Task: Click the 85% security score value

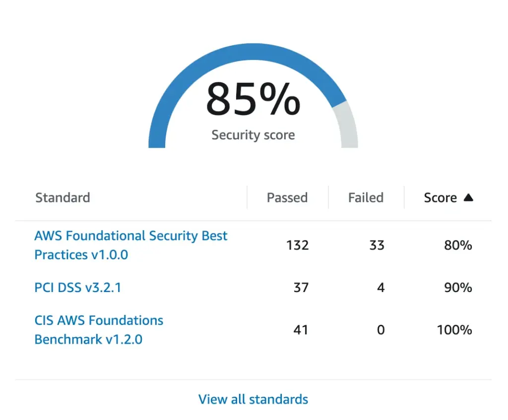Action: pyautogui.click(x=253, y=99)
